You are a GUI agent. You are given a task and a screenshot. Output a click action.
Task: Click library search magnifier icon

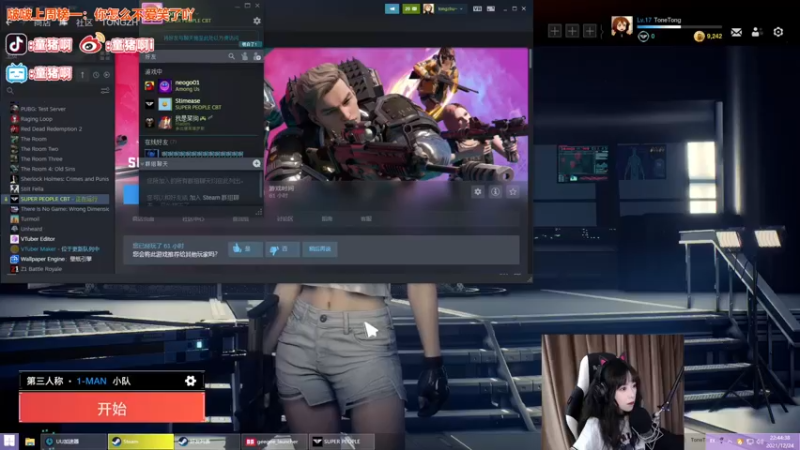click(10, 91)
